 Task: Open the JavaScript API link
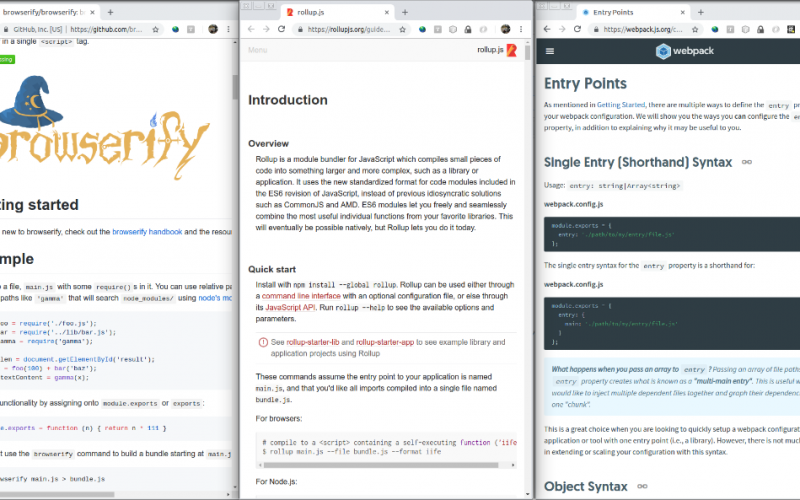pos(290,308)
